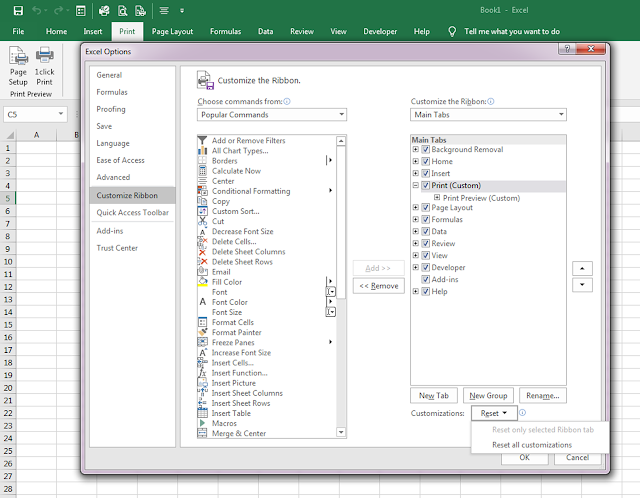The height and width of the screenshot is (498, 640).
Task: Select the Insert Table command icon
Action: click(202, 413)
